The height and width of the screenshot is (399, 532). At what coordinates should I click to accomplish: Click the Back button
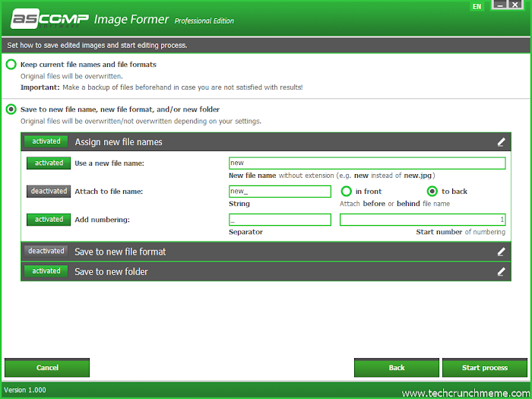click(397, 367)
